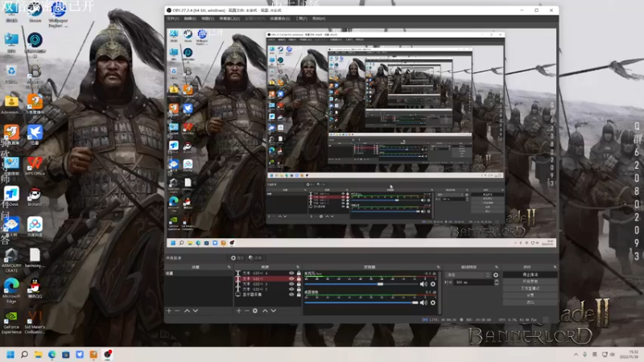Move scene down in Scenes panel

tap(196, 311)
